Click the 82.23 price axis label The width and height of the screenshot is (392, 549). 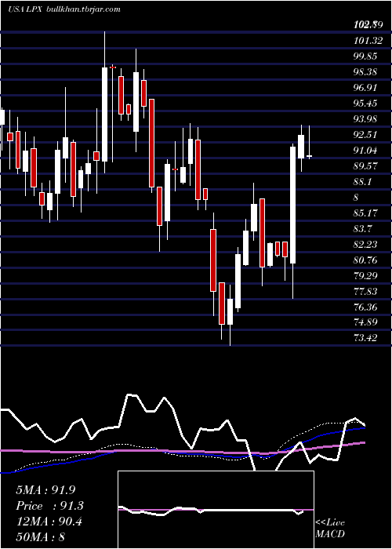click(367, 245)
